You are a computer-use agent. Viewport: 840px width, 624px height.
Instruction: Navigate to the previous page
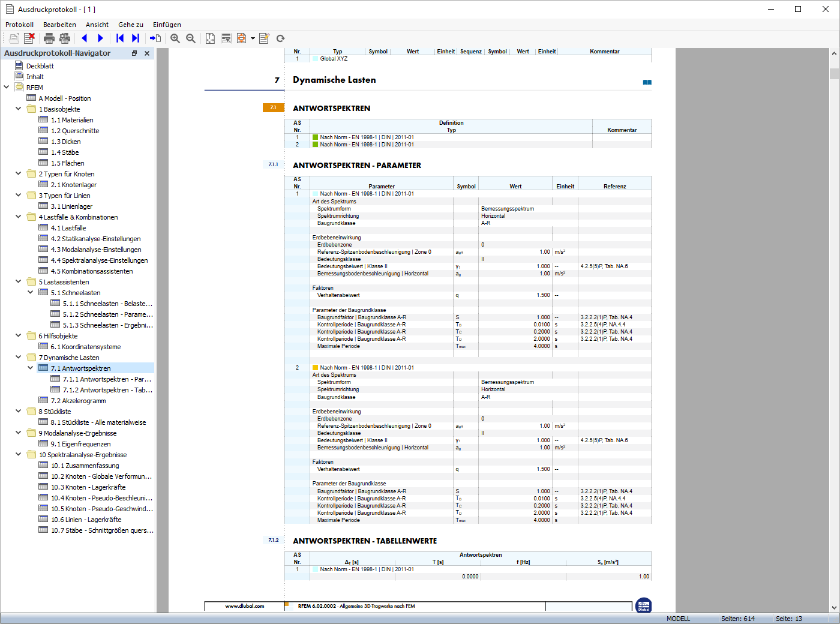84,38
